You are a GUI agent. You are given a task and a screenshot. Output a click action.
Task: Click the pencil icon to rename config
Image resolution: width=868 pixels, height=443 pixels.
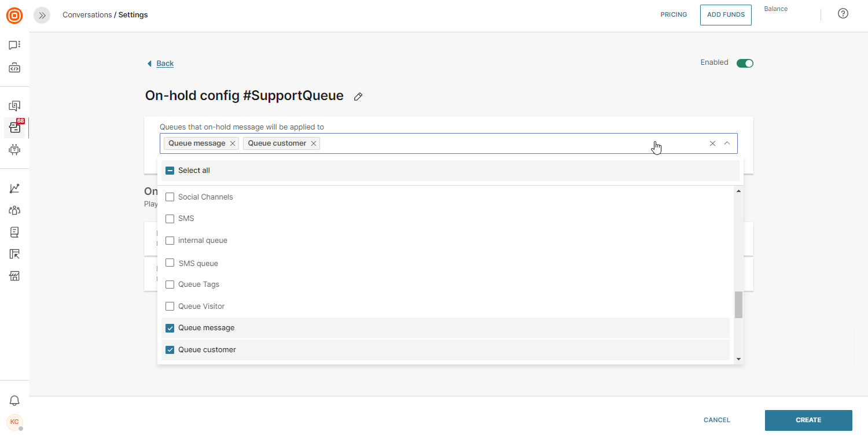pyautogui.click(x=358, y=97)
